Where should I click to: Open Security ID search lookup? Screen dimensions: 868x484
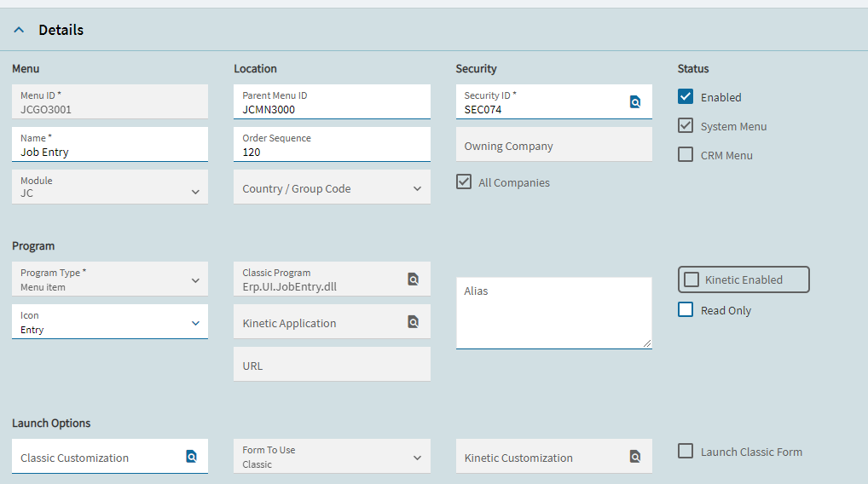click(x=635, y=101)
